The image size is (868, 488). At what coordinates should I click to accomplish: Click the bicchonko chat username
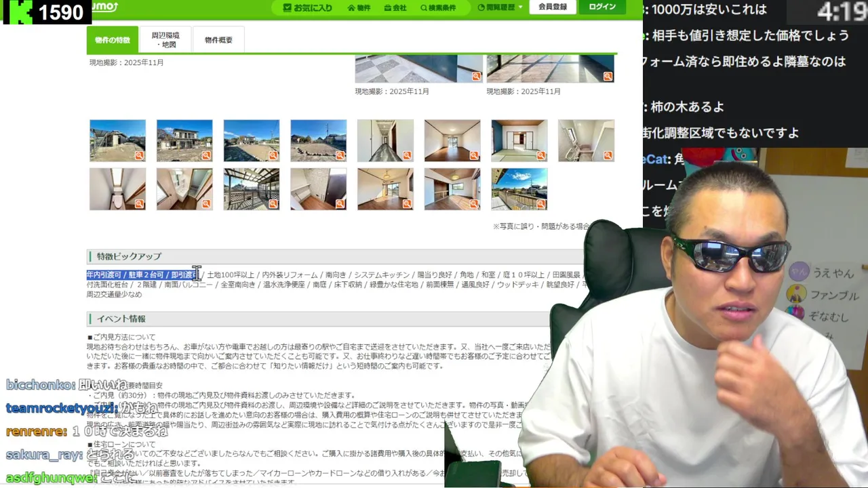41,385
